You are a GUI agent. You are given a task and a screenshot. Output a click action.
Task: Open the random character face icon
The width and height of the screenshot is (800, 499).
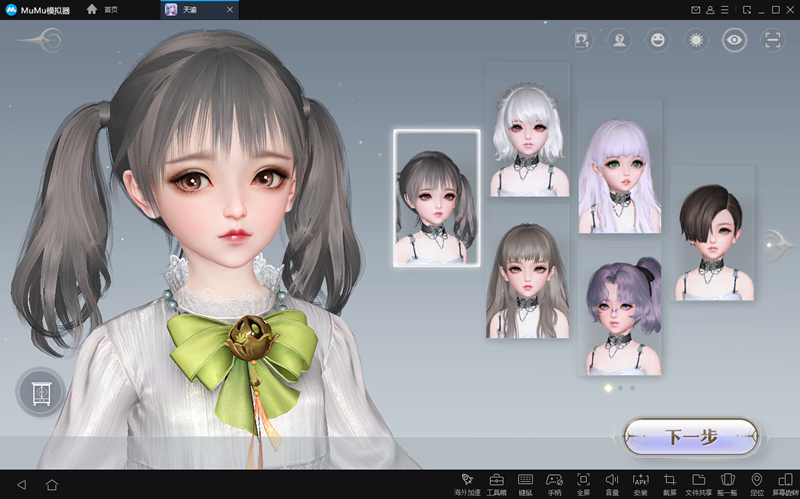[619, 40]
